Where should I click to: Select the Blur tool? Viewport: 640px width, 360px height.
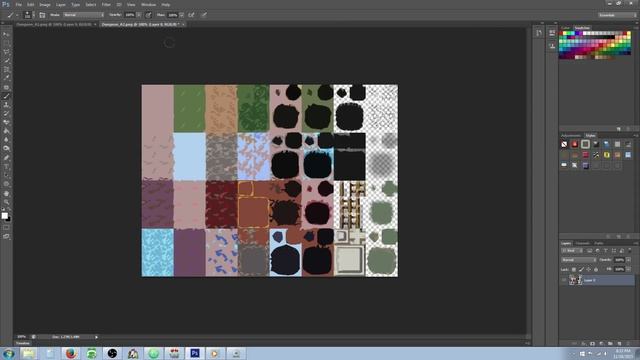pyautogui.click(x=6, y=140)
